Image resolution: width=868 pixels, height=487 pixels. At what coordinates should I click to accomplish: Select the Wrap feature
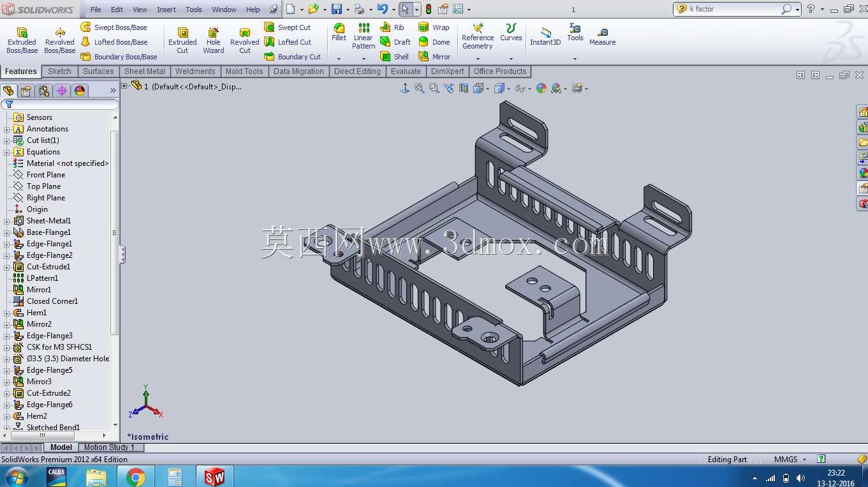pos(434,27)
